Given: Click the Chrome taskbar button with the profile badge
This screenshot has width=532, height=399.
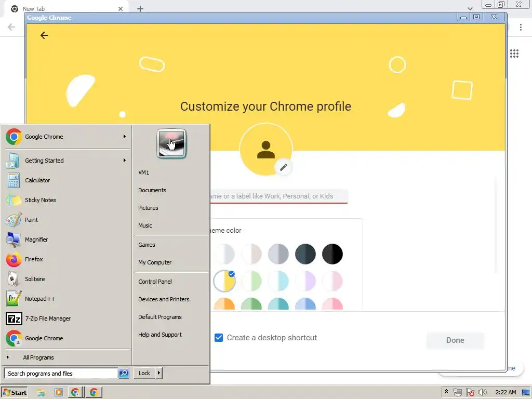Looking at the screenshot, I should point(75,393).
